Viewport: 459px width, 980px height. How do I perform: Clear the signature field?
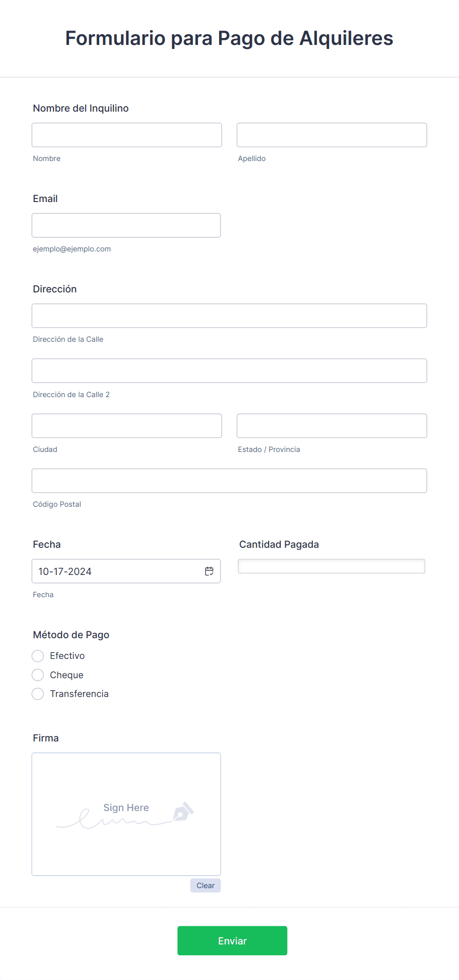[205, 886]
